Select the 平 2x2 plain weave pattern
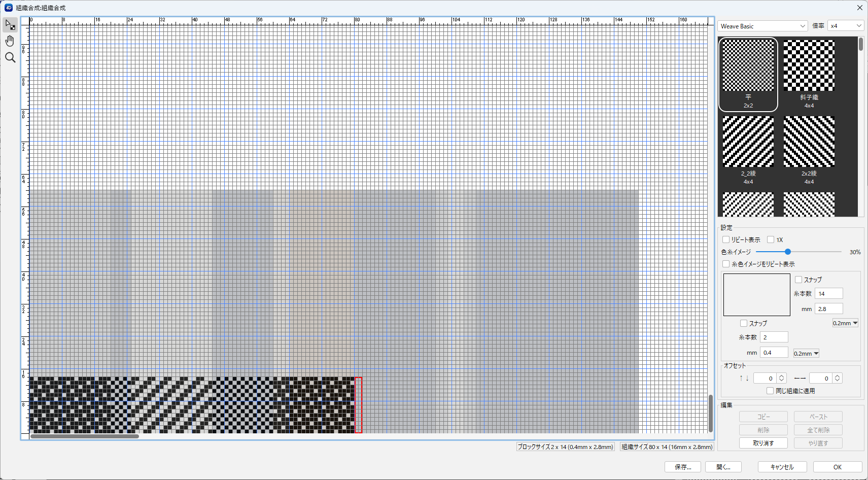The width and height of the screenshot is (868, 480). coord(748,74)
